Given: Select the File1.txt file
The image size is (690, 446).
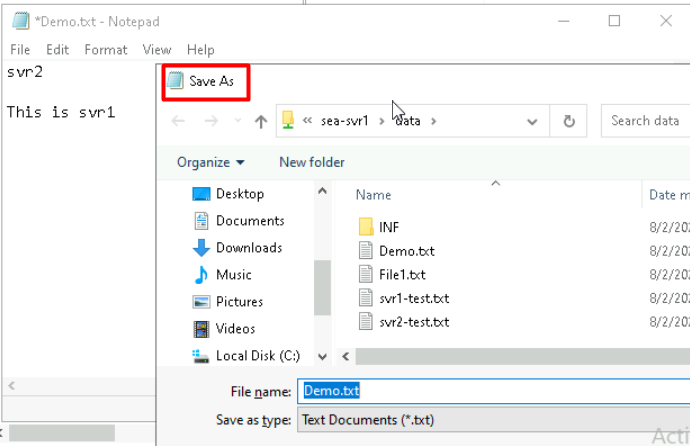Looking at the screenshot, I should (402, 274).
